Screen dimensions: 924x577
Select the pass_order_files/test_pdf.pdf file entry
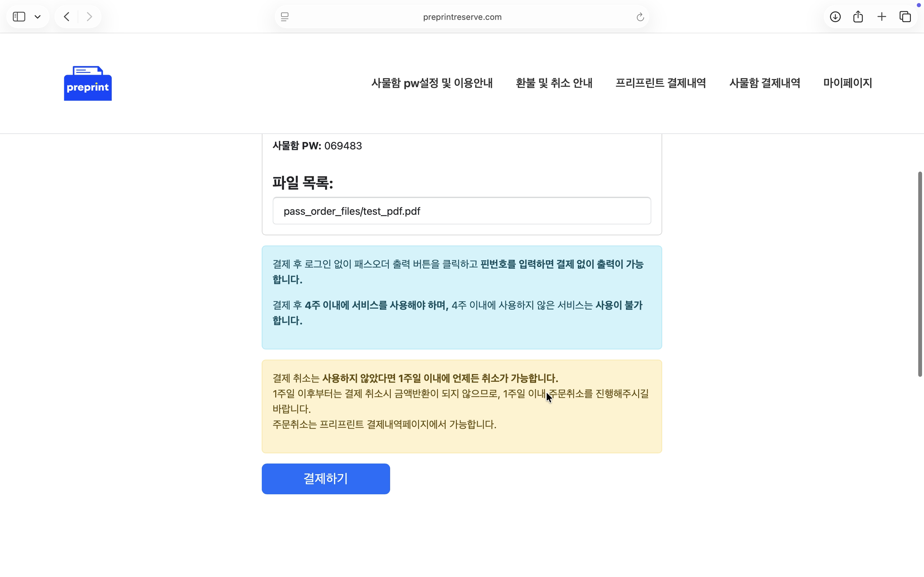click(461, 211)
